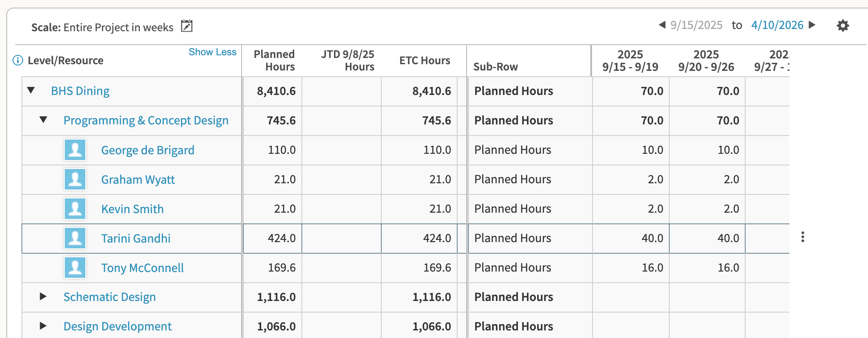Advance to the next date range arrow
Viewport: 868px width, 338px height.
[x=812, y=25]
